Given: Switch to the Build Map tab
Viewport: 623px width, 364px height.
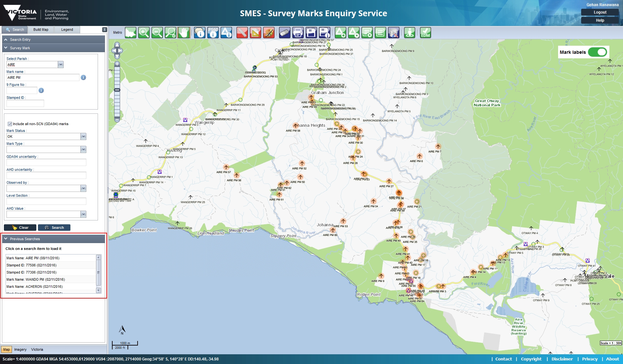Looking at the screenshot, I should [x=41, y=29].
